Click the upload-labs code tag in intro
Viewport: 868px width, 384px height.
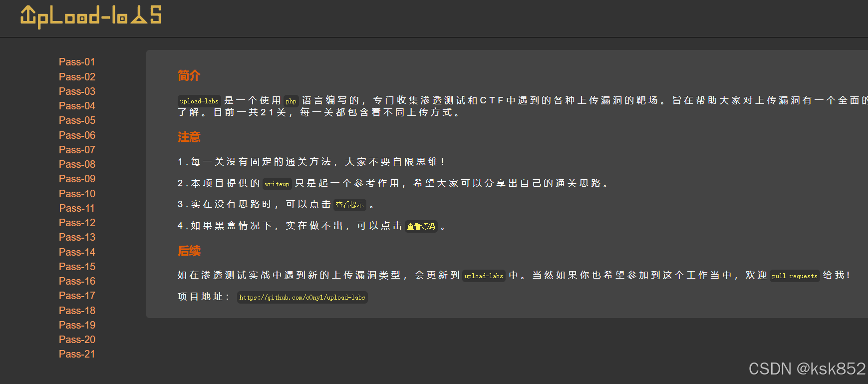tap(199, 101)
